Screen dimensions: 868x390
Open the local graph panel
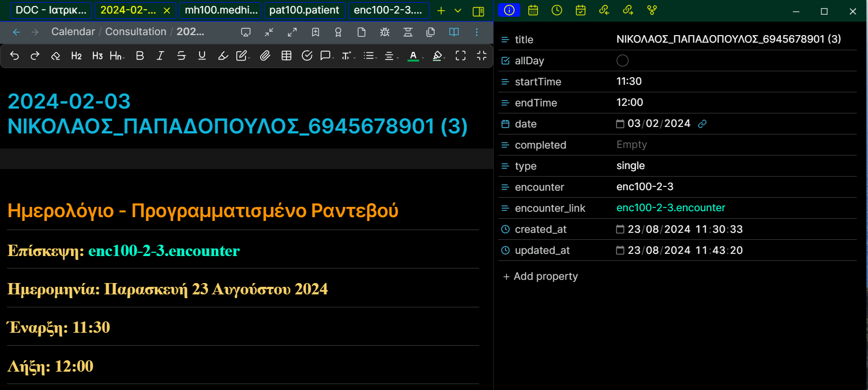pos(652,10)
